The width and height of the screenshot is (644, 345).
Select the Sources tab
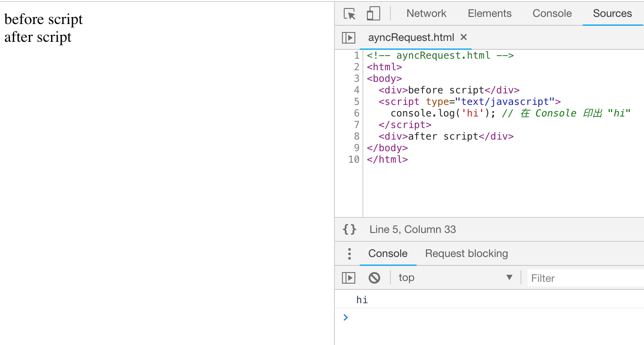click(x=612, y=13)
